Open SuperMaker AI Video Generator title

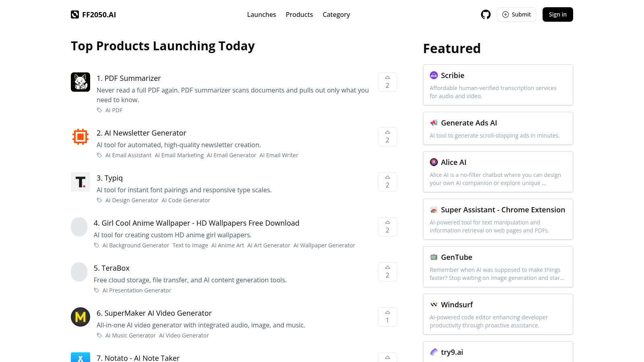pyautogui.click(x=154, y=313)
